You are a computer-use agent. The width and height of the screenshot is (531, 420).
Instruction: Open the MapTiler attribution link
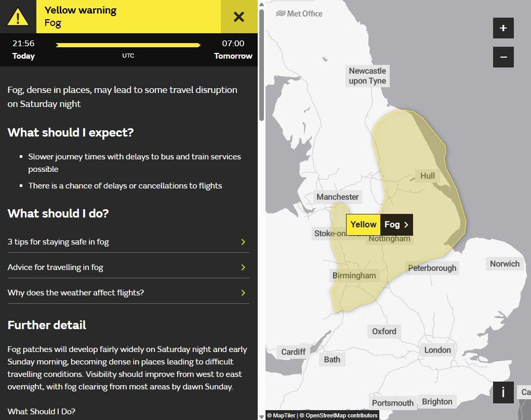click(x=281, y=415)
